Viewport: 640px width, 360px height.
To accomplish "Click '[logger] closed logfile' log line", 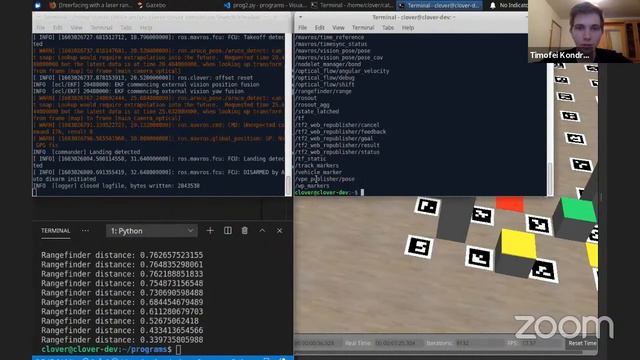I will click(x=116, y=186).
